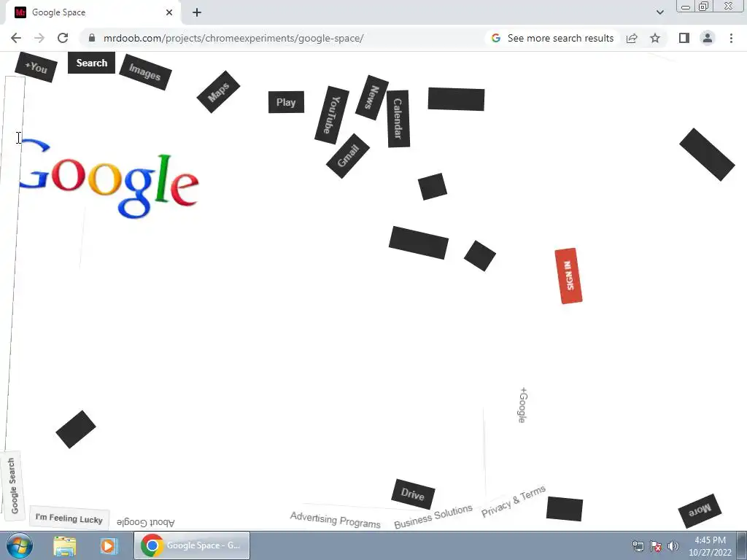Click the Drive tile
Screen dimensions: 747x560
[413, 494]
